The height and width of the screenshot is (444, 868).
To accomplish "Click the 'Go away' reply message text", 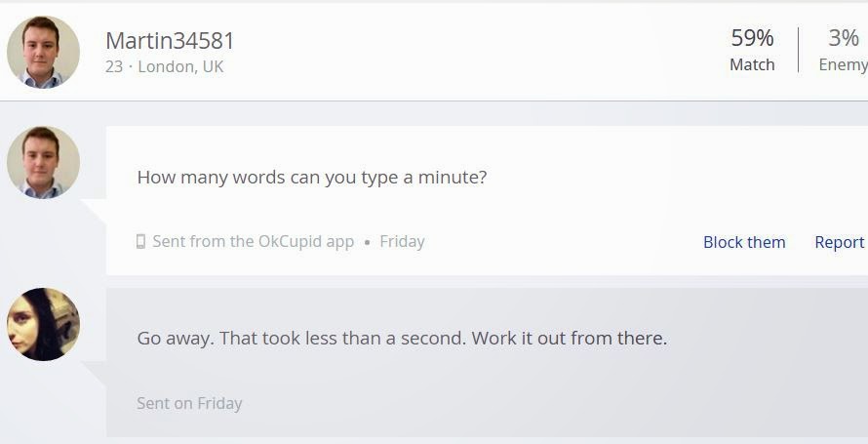I will tap(402, 338).
